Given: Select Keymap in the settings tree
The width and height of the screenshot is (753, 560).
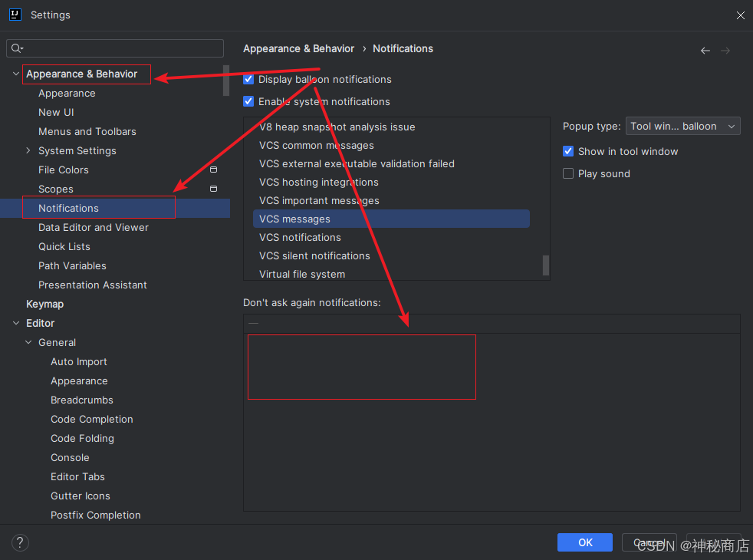Looking at the screenshot, I should [x=44, y=304].
